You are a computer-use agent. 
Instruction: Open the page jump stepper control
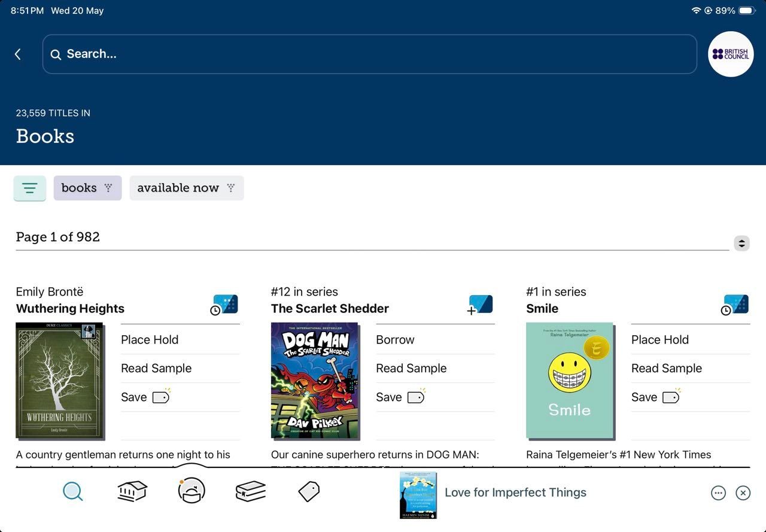(741, 243)
